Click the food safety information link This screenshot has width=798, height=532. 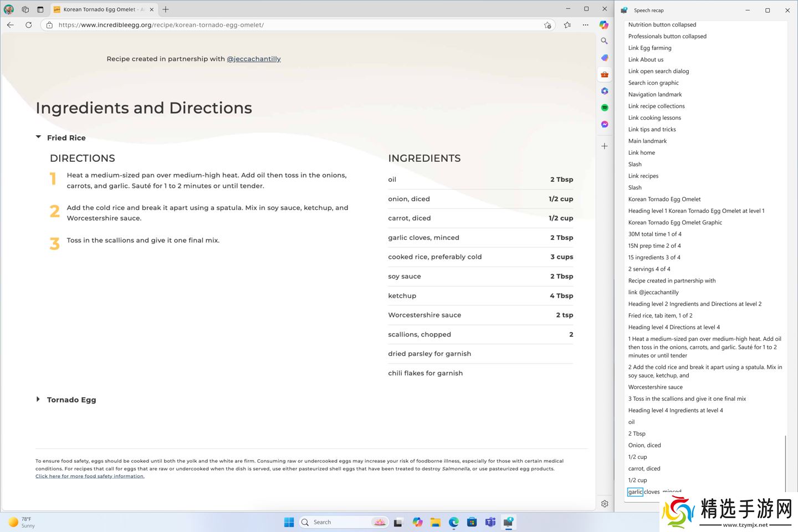pos(90,476)
